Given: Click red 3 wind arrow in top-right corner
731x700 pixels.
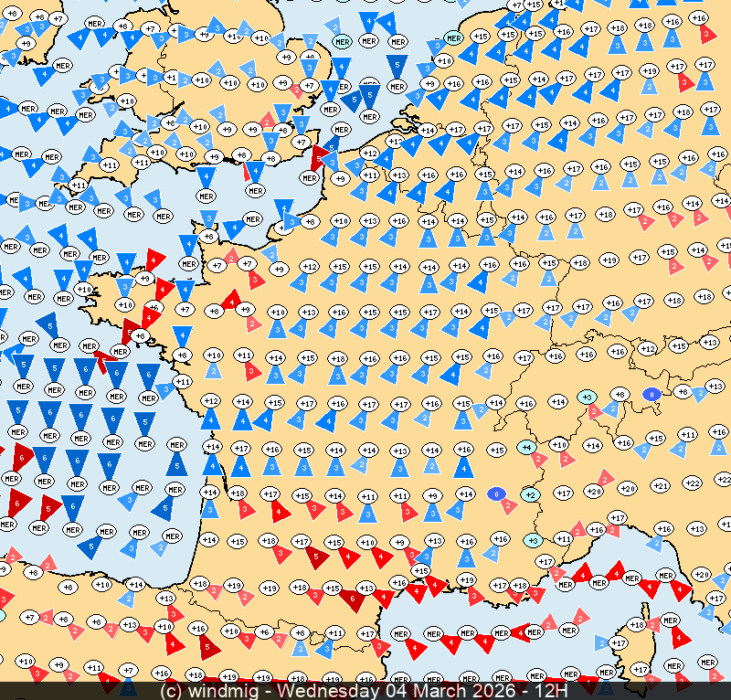Looking at the screenshot, I should [705, 34].
